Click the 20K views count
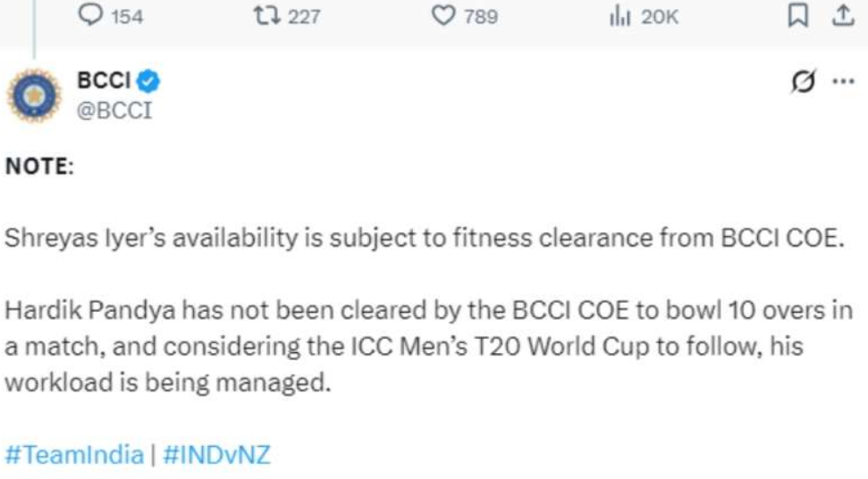This screenshot has height=479, width=868. (x=660, y=17)
